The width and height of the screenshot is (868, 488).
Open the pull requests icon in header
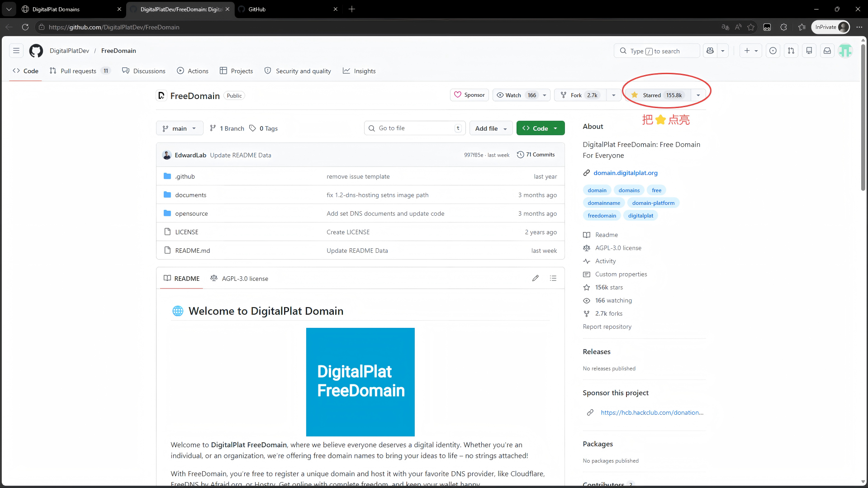791,51
